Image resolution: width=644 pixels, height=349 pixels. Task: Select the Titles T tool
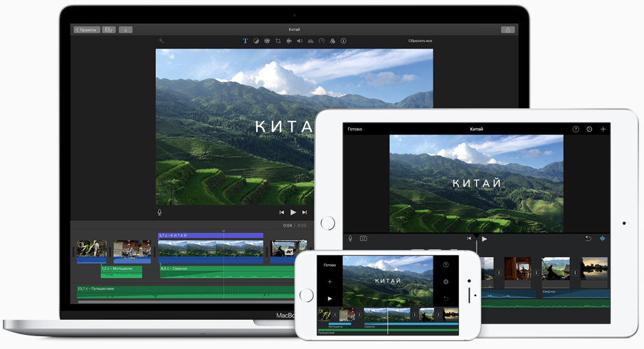pyautogui.click(x=246, y=41)
